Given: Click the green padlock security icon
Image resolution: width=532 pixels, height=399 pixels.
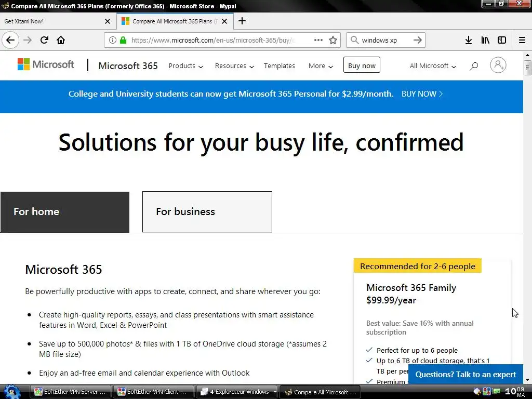Looking at the screenshot, I should tap(123, 40).
